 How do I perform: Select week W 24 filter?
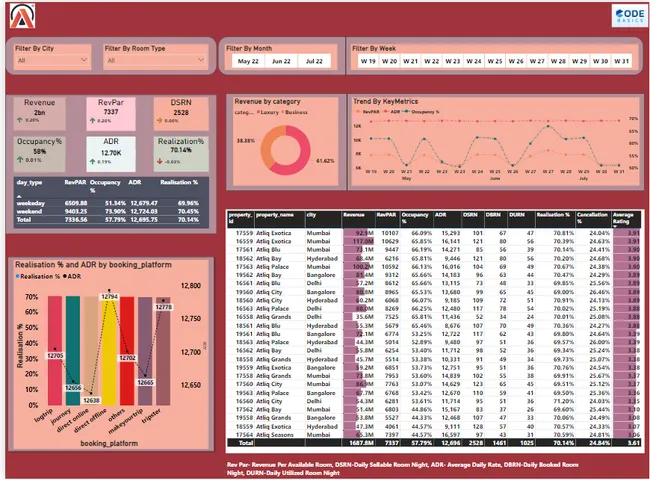(474, 61)
